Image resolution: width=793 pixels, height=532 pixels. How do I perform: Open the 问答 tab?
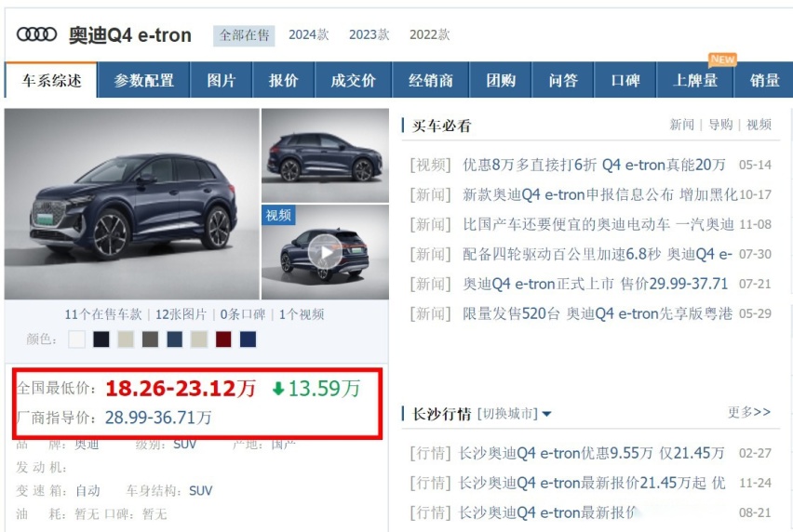[x=563, y=80]
